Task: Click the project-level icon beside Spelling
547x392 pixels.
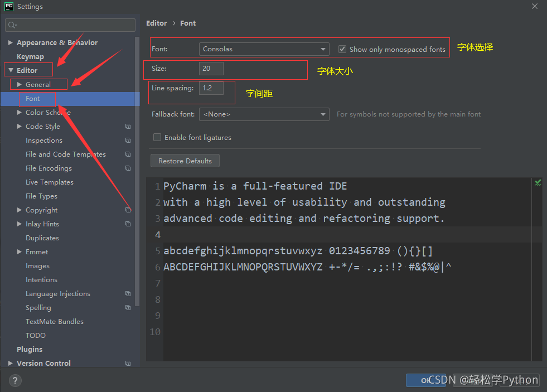Action: click(x=128, y=308)
